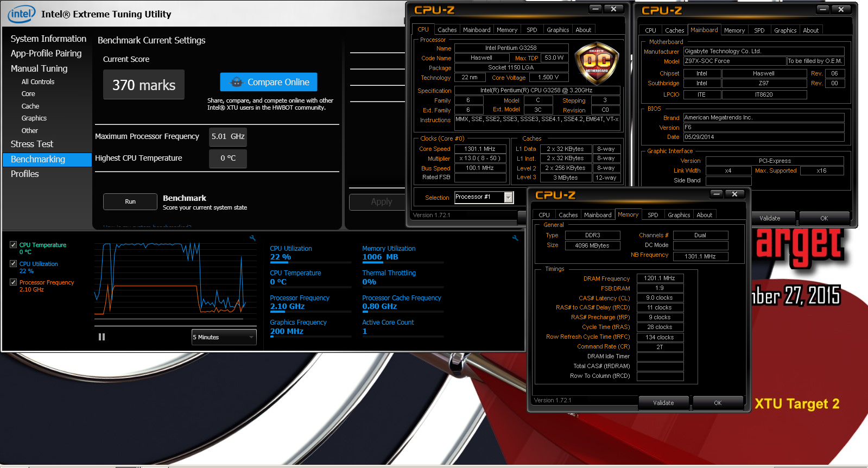Open CPU tab in Mainboard CPU-Z window

[651, 30]
